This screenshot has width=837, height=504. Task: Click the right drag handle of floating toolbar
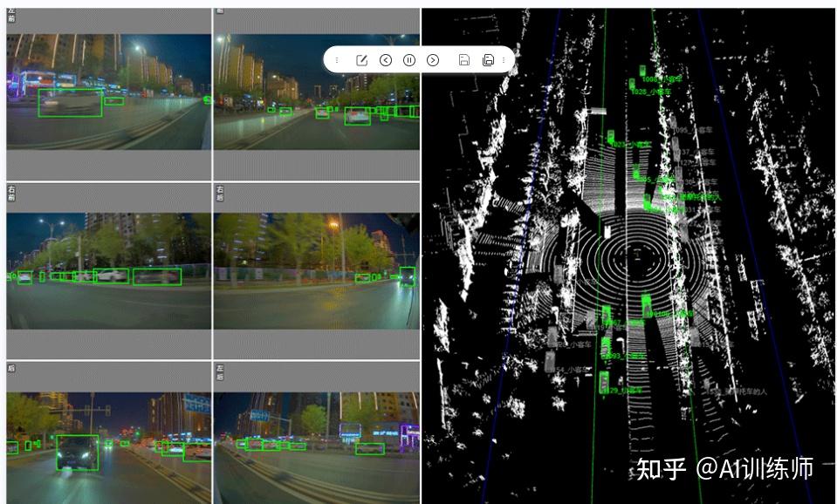[504, 60]
